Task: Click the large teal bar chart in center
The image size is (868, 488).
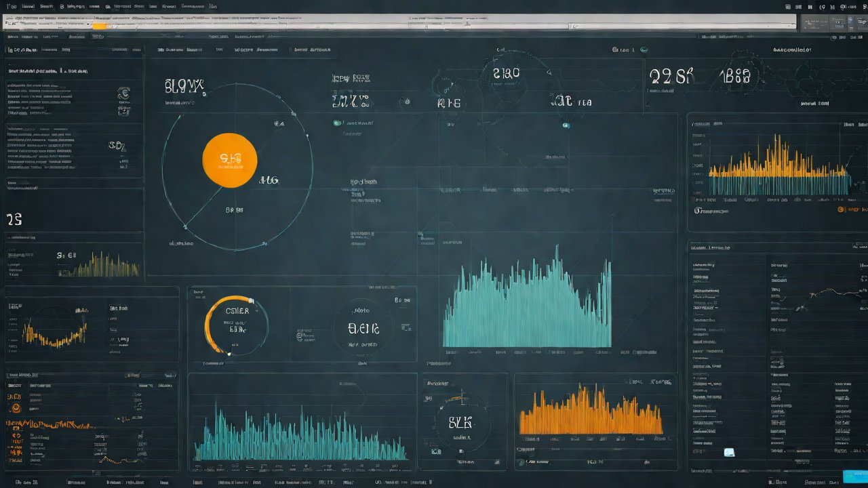Action: click(527, 305)
